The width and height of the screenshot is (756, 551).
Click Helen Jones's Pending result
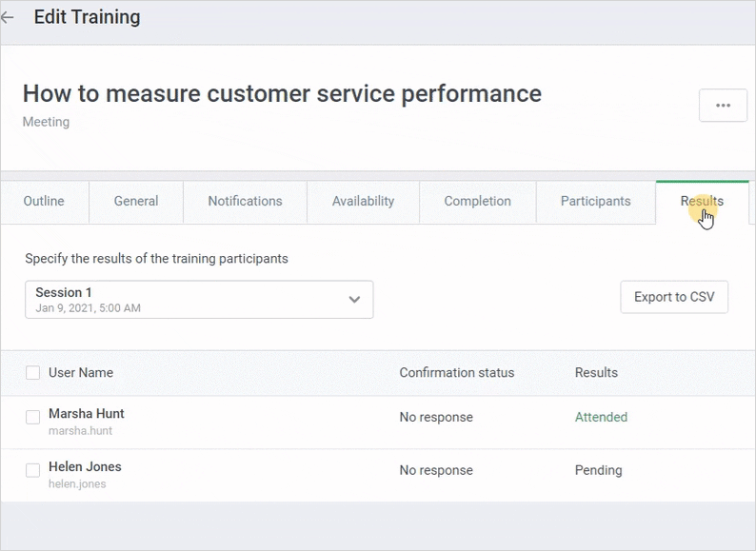coord(598,470)
